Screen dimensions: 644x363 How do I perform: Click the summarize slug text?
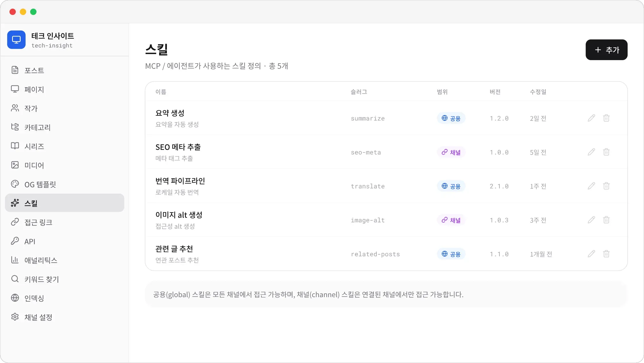(x=368, y=118)
